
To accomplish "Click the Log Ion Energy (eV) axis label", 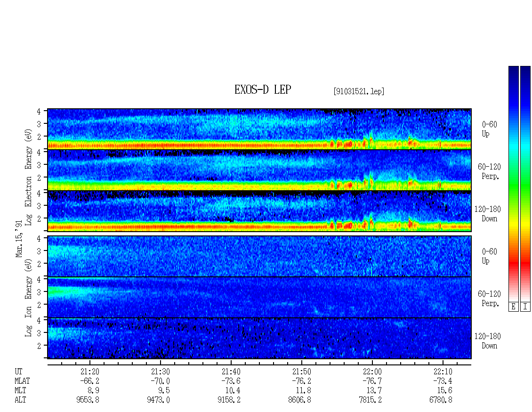I will coord(29,298).
